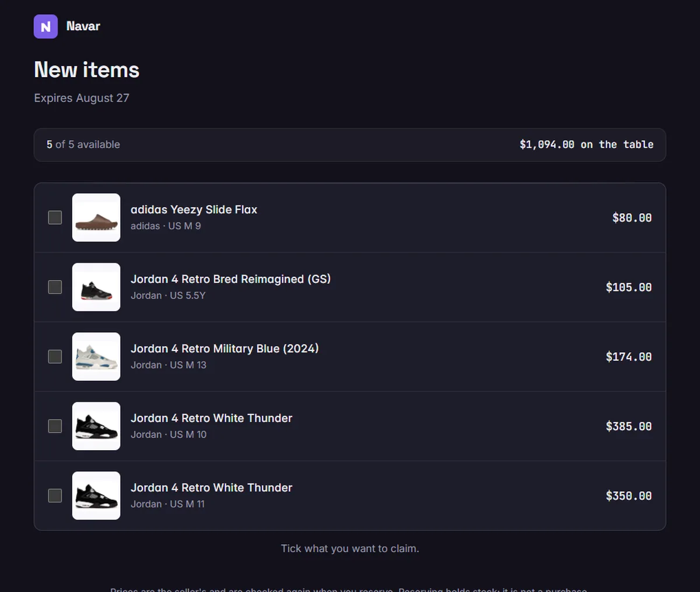Click the $385.00 price
Image resolution: width=700 pixels, height=592 pixels.
tap(629, 426)
